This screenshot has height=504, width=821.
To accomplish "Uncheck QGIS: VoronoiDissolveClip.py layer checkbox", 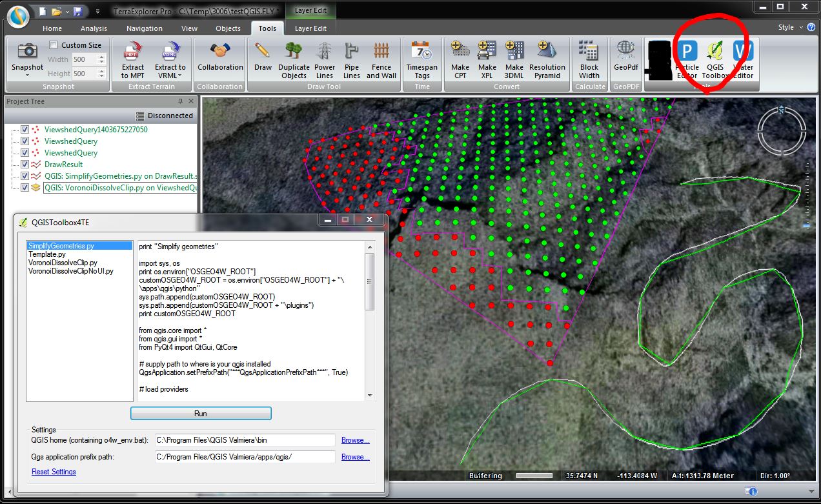I will 25,188.
